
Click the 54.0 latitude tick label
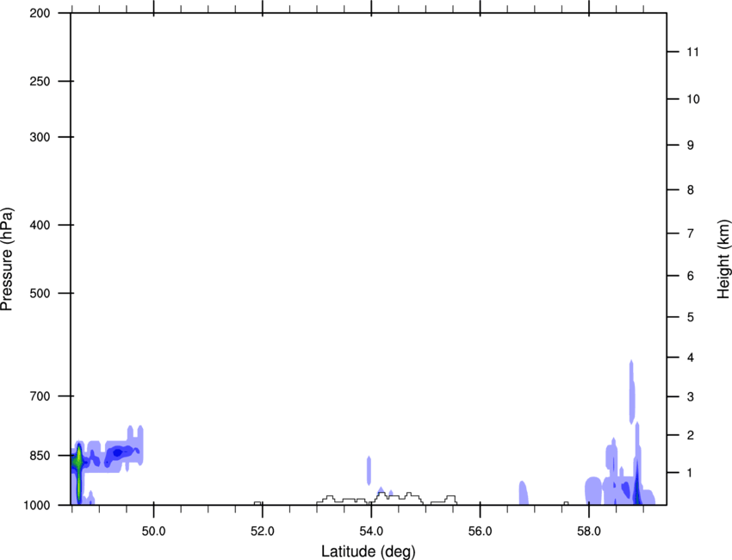point(371,531)
